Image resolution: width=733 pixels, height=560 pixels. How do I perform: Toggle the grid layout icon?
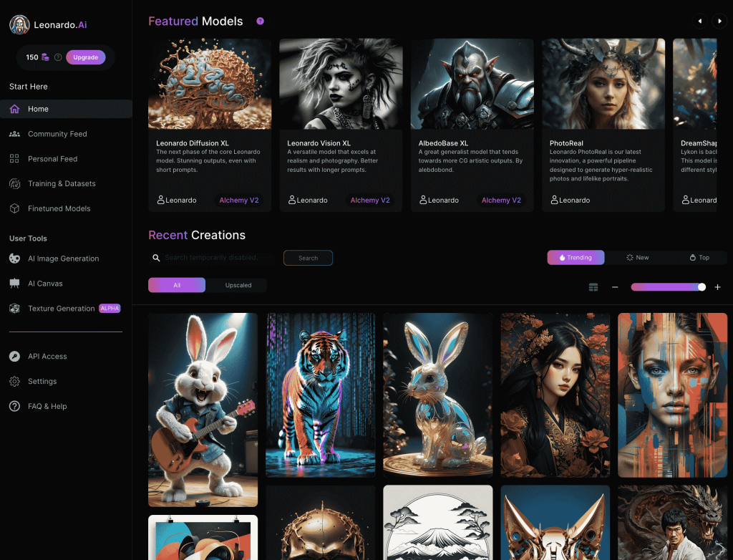tap(593, 287)
